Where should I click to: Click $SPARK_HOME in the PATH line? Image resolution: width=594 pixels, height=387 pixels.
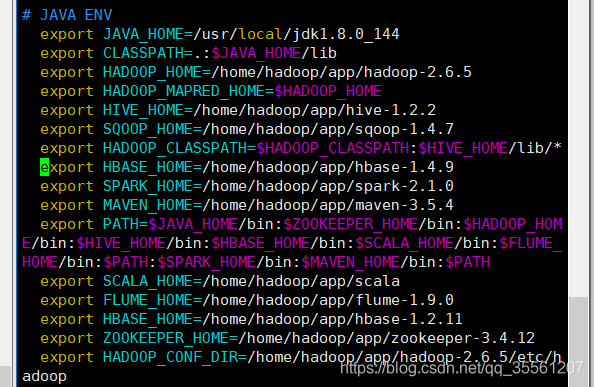[206, 262]
